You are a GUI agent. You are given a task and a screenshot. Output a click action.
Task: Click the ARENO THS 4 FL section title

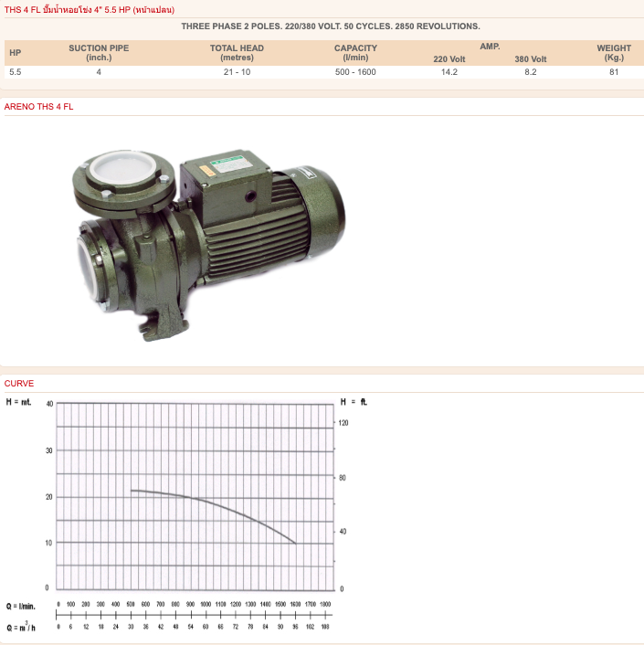tap(38, 107)
